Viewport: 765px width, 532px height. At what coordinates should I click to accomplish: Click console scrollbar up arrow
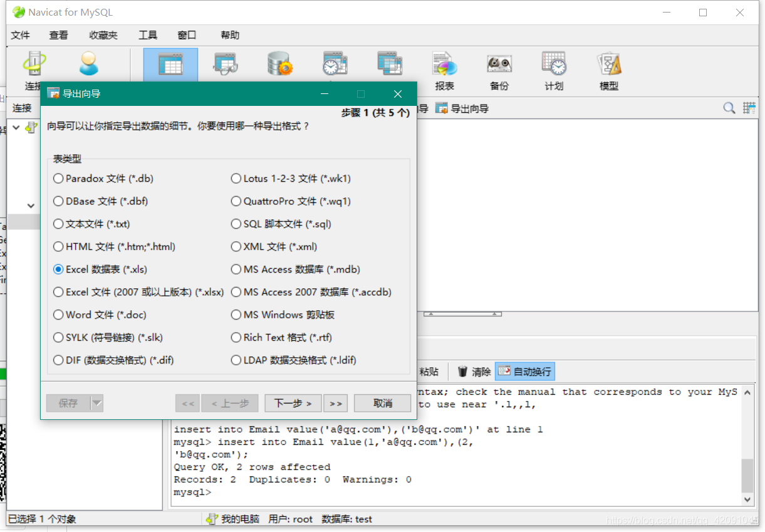click(747, 392)
